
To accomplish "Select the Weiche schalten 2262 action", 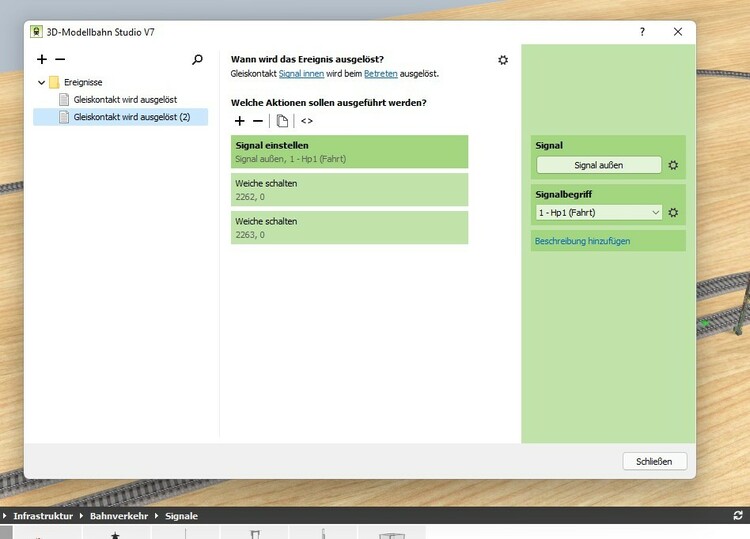I will point(349,190).
